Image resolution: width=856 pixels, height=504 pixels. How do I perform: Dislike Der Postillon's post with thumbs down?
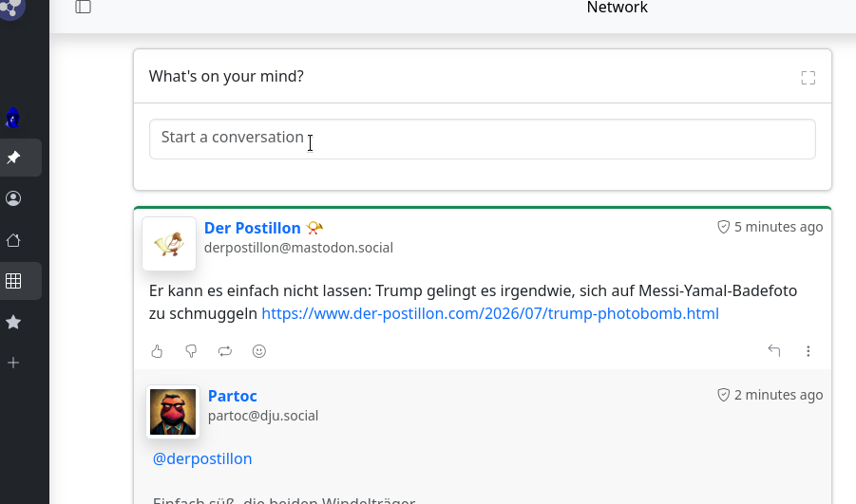click(191, 351)
